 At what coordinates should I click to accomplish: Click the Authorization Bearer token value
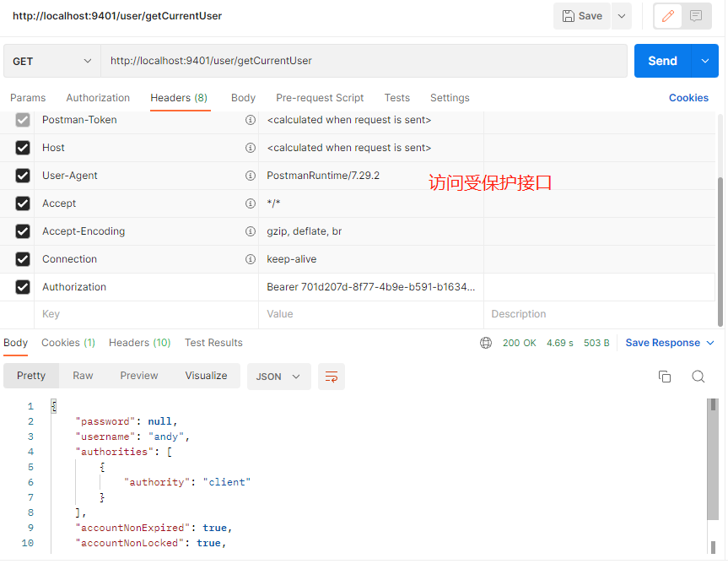click(370, 287)
